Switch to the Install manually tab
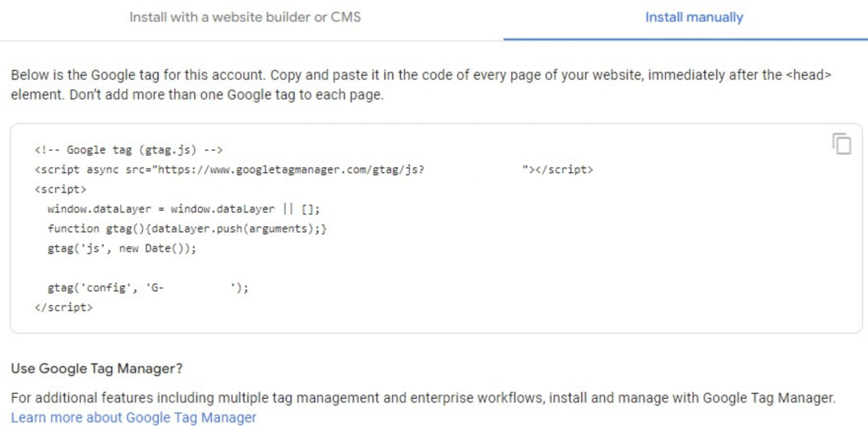868x445 pixels. click(x=693, y=18)
